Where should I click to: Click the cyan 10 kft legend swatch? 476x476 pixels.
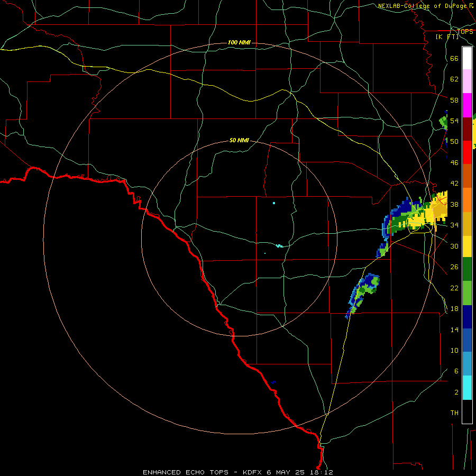point(467,388)
